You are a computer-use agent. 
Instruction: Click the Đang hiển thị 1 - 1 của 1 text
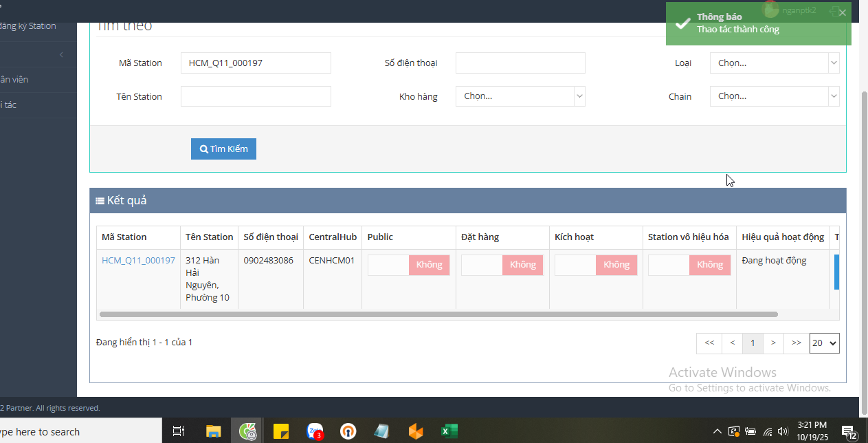click(144, 342)
